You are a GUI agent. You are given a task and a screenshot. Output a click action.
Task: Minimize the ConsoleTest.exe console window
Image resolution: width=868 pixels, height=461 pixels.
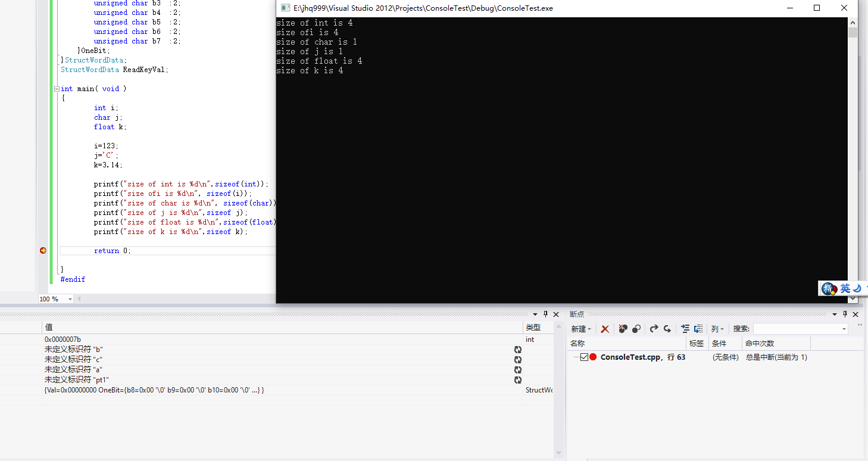click(789, 8)
